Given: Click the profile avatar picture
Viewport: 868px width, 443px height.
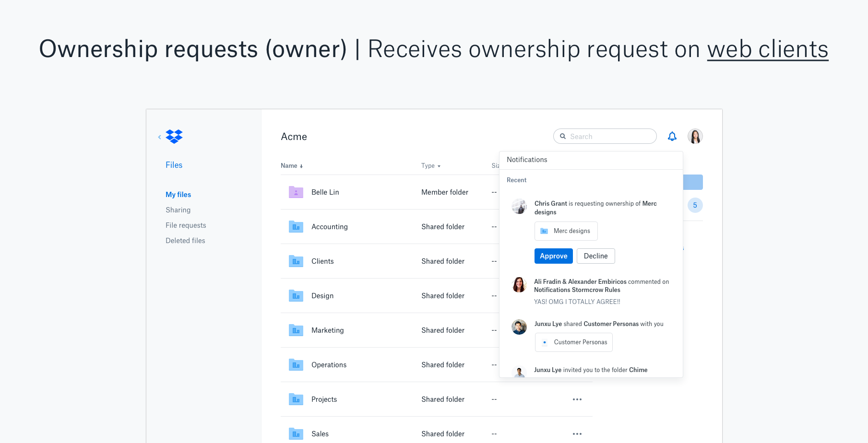Looking at the screenshot, I should 695,136.
